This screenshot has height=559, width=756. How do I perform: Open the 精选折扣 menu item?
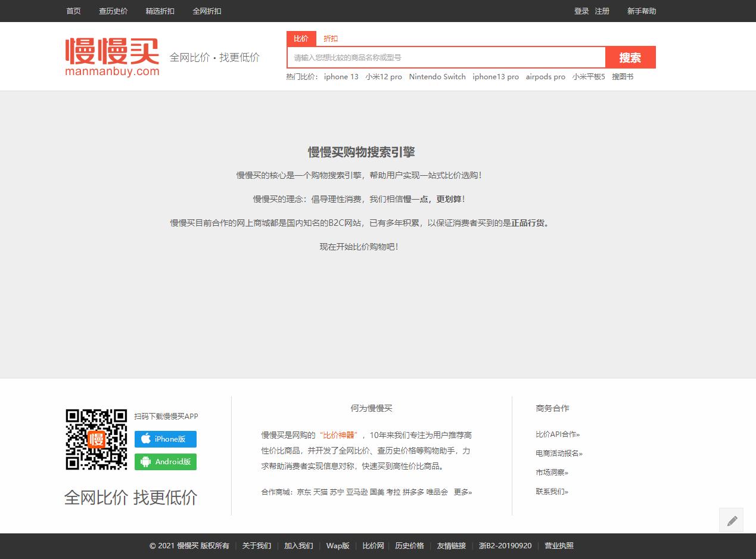pos(160,11)
